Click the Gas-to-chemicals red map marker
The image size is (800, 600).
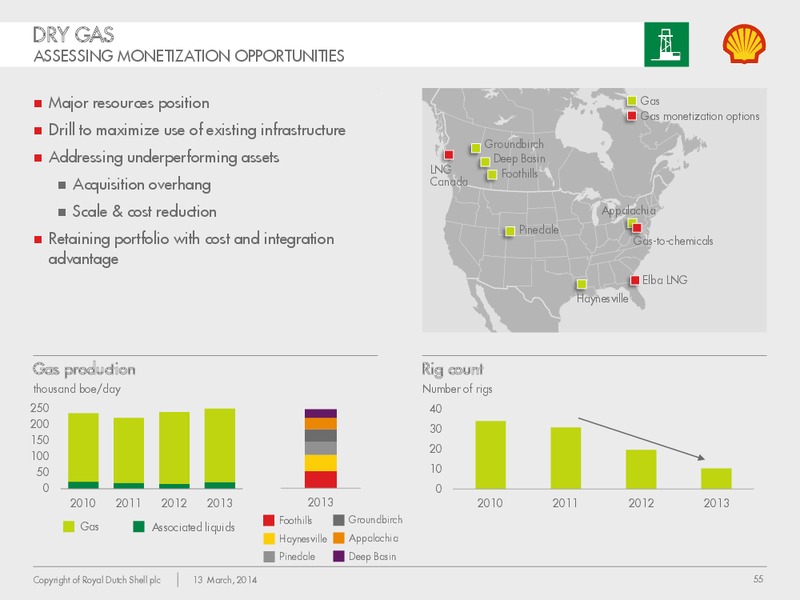coord(637,228)
